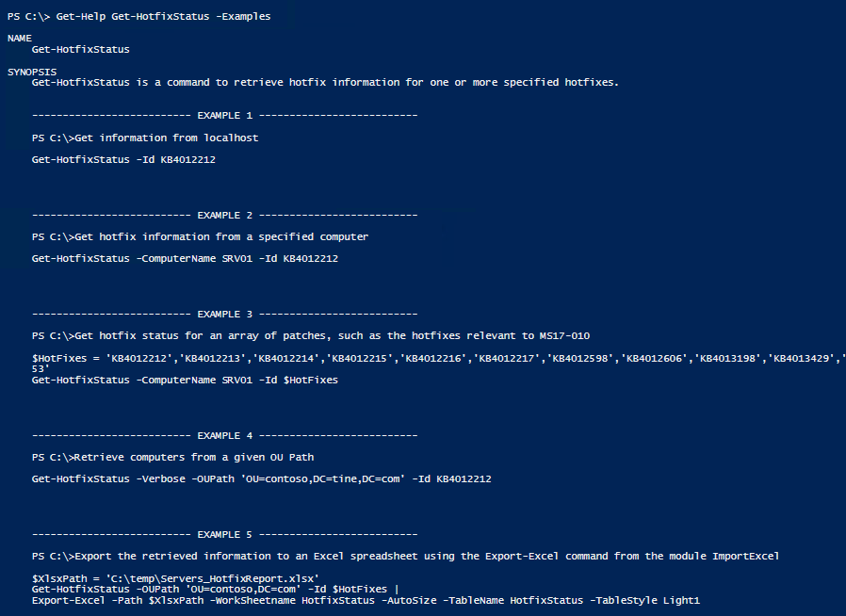
Task: Click the MS17-010 text in the description
Action: click(x=564, y=336)
